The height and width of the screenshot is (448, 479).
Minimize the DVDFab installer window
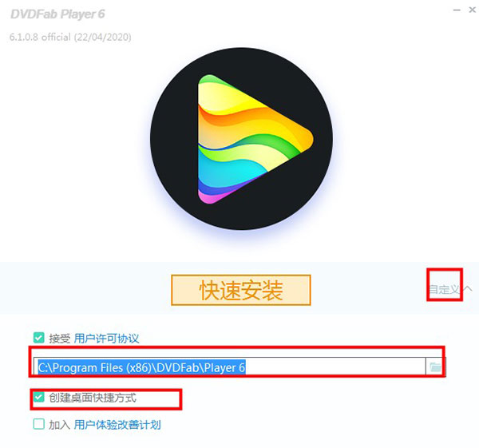(x=457, y=10)
